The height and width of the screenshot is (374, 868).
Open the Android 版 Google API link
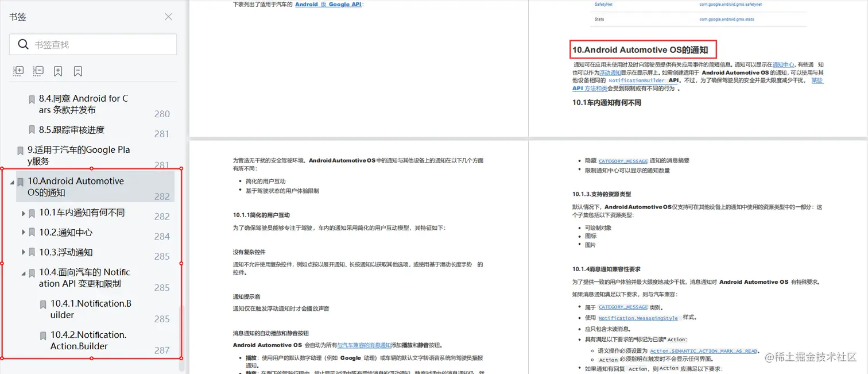pyautogui.click(x=328, y=4)
